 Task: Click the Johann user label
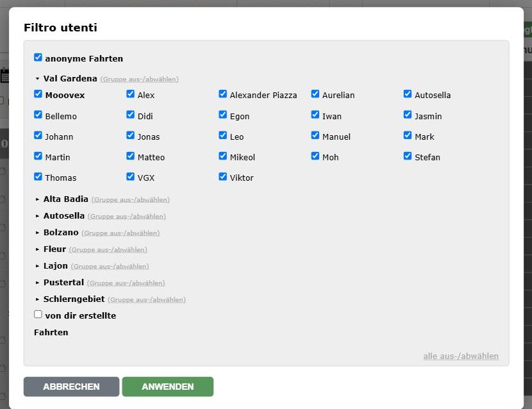tap(59, 137)
